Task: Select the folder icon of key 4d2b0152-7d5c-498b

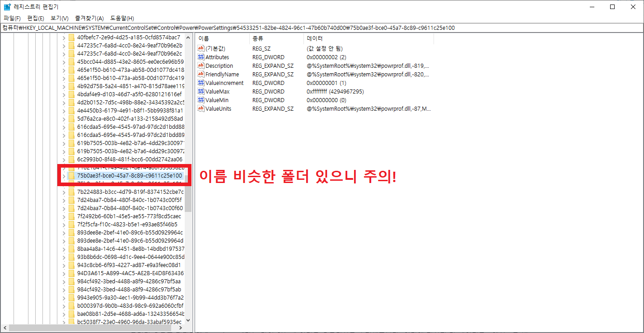Action: (x=71, y=102)
